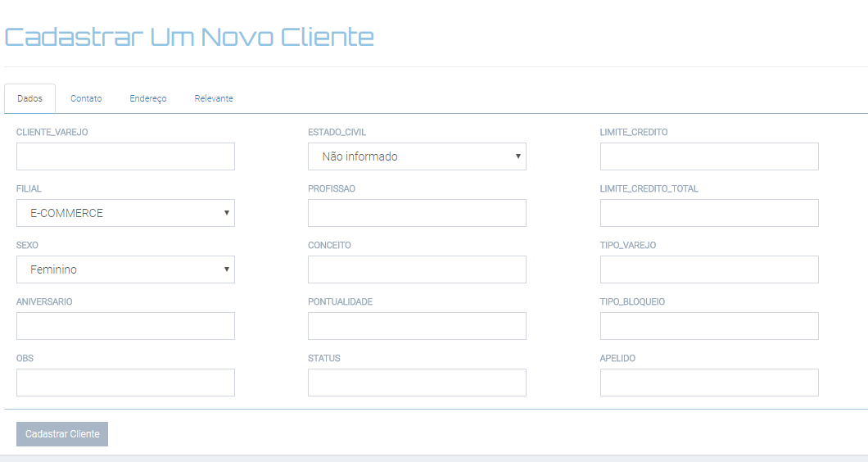Click the ESTADO_CIVIL label
Image resolution: width=868 pixels, height=462 pixels.
pos(337,133)
